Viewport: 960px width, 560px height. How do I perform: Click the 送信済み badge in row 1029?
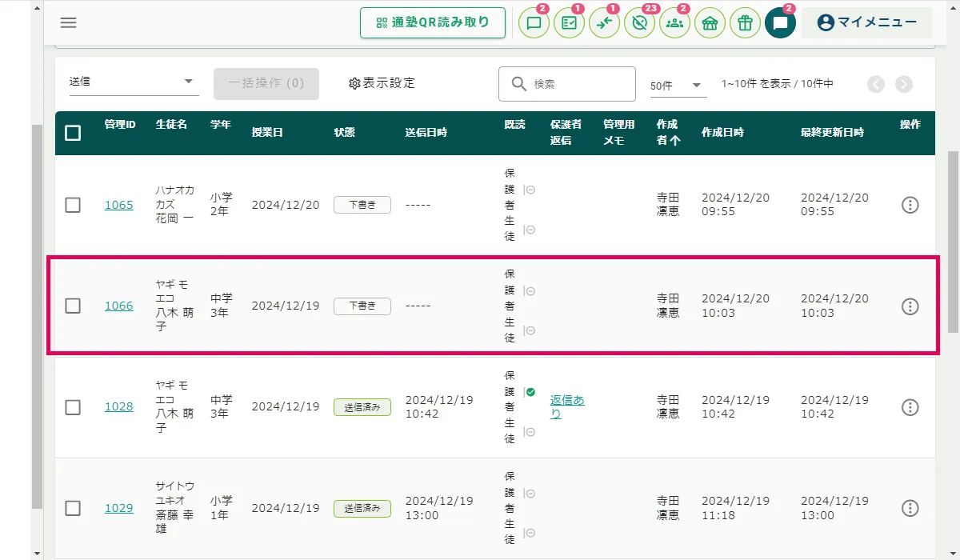click(x=362, y=508)
